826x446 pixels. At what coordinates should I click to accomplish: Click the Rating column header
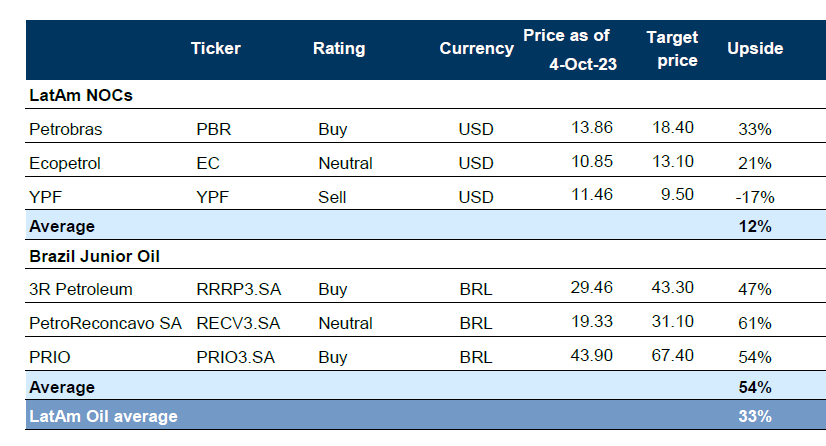(x=339, y=48)
